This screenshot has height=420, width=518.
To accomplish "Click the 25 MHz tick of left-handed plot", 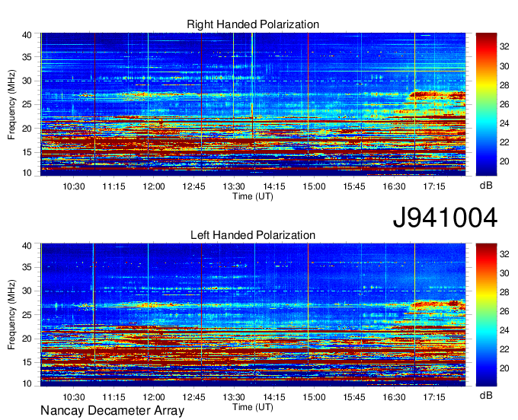I will coord(27,315).
